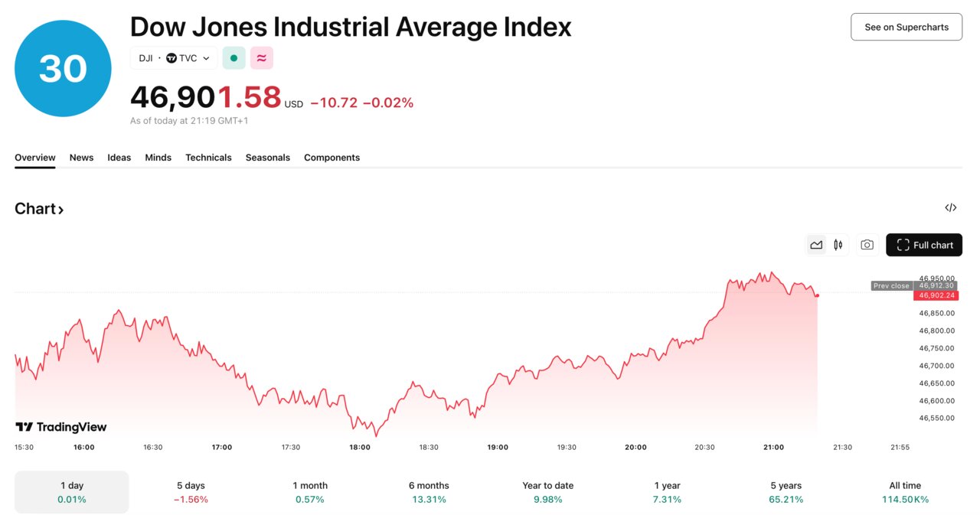Open the embed code icon near Chart heading
Image resolution: width=980 pixels, height=515 pixels.
pos(950,207)
